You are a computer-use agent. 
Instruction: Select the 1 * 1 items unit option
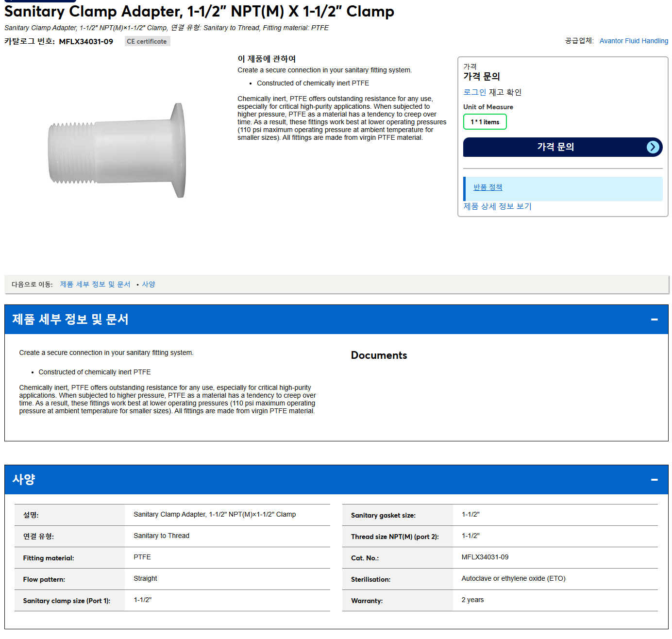tap(485, 122)
